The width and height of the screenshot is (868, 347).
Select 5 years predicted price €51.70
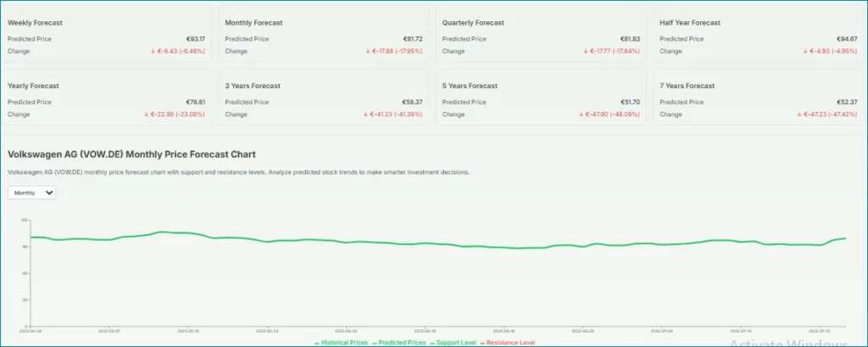[630, 102]
